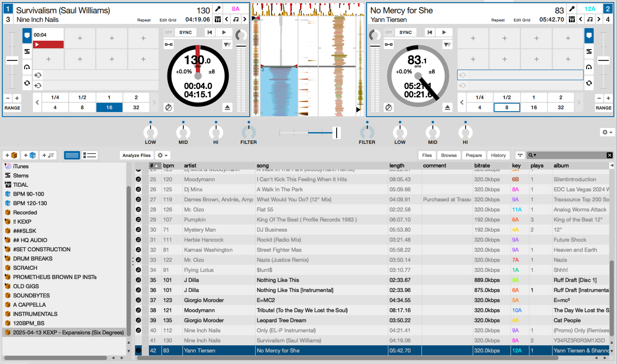This screenshot has height=364, width=617.
Task: Add a new playlist
Action: click(48, 155)
